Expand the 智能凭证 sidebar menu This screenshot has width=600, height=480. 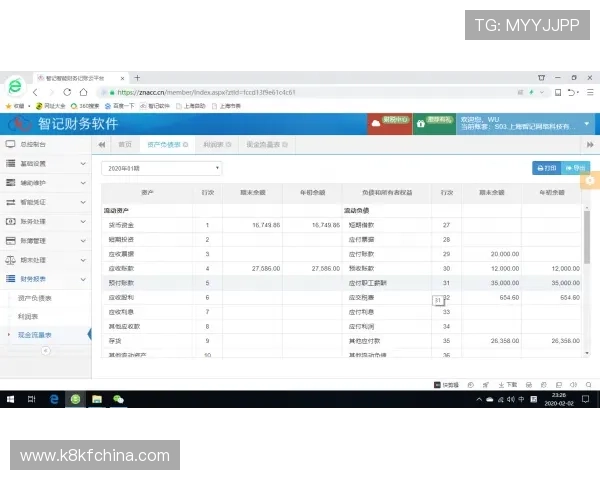coord(46,202)
